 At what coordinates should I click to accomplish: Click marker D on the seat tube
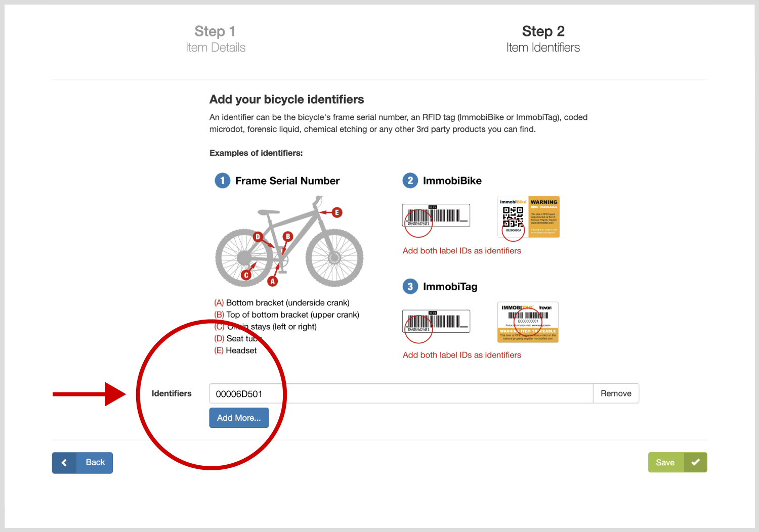point(258,237)
